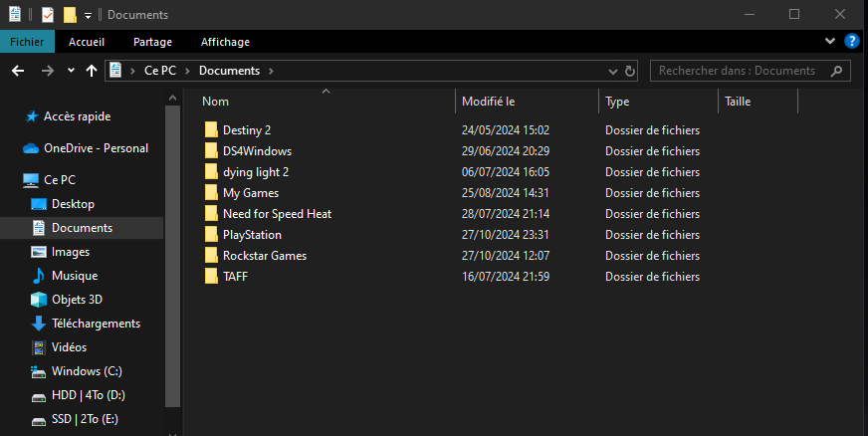
Task: Expand address bar history dropdown
Action: tap(612, 71)
